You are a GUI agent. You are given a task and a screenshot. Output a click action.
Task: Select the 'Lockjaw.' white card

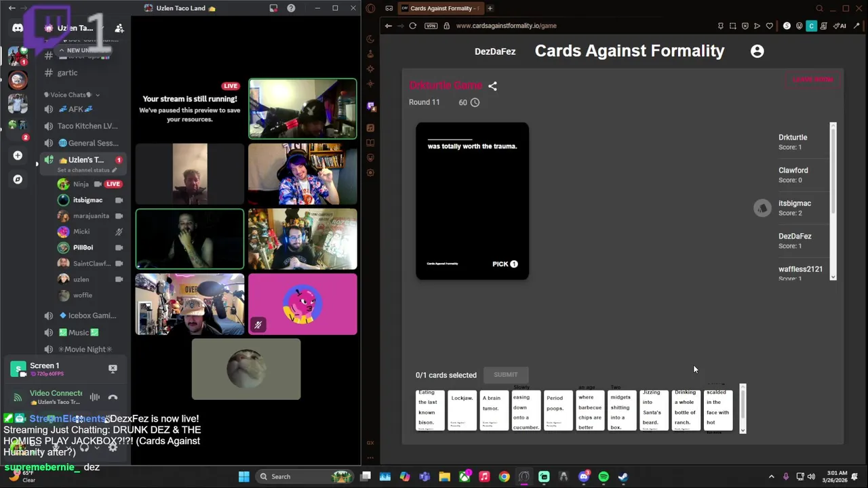[x=462, y=410]
